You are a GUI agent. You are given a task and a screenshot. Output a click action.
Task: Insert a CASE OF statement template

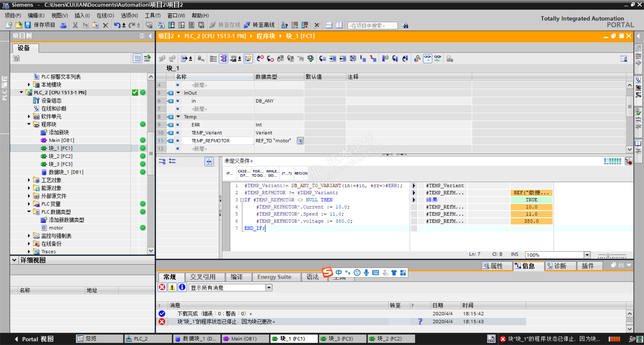(244, 174)
